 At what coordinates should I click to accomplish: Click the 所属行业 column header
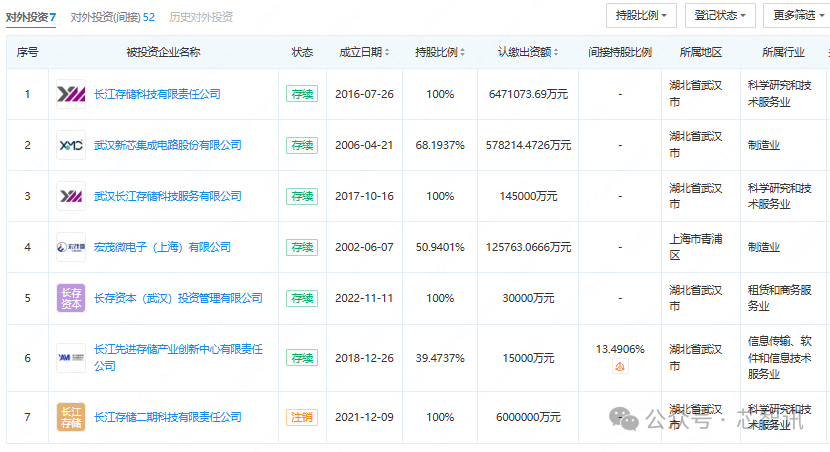click(x=783, y=52)
